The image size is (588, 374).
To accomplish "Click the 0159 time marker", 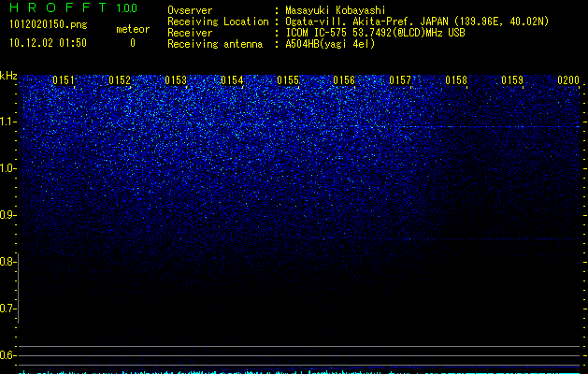I will [512, 80].
